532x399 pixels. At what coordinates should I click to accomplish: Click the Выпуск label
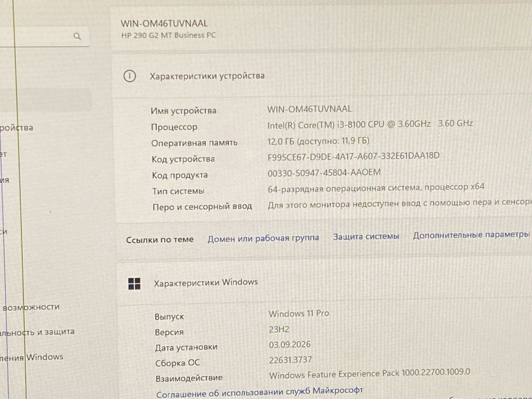click(x=169, y=317)
